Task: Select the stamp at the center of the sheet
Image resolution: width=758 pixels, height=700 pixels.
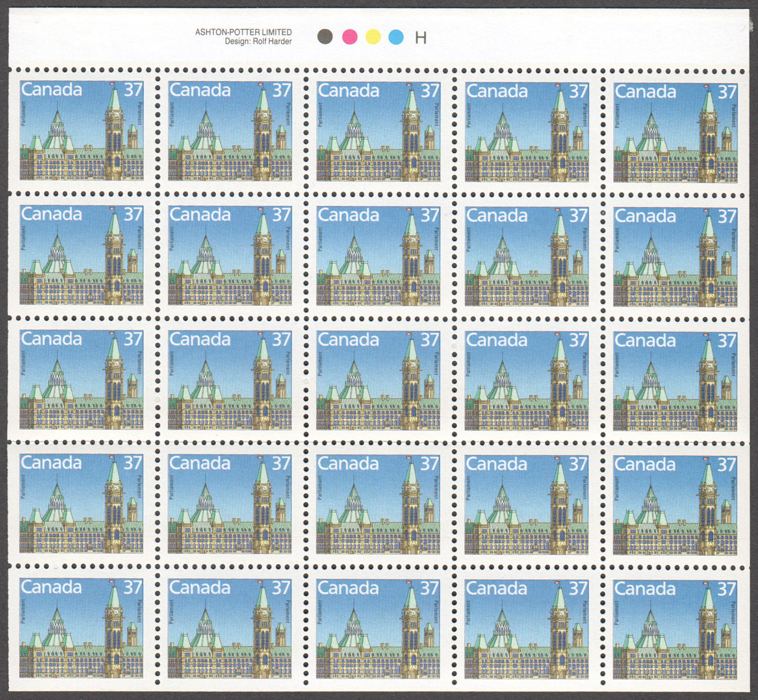Action: point(378,380)
